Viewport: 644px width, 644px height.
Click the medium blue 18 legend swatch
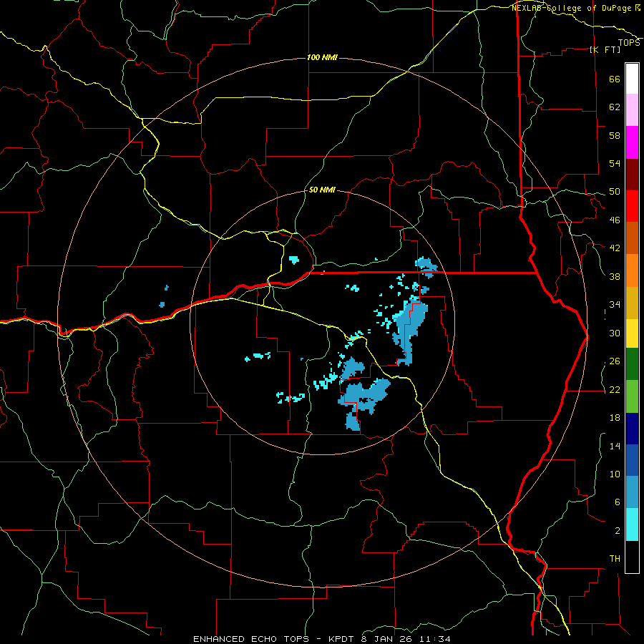632,460
